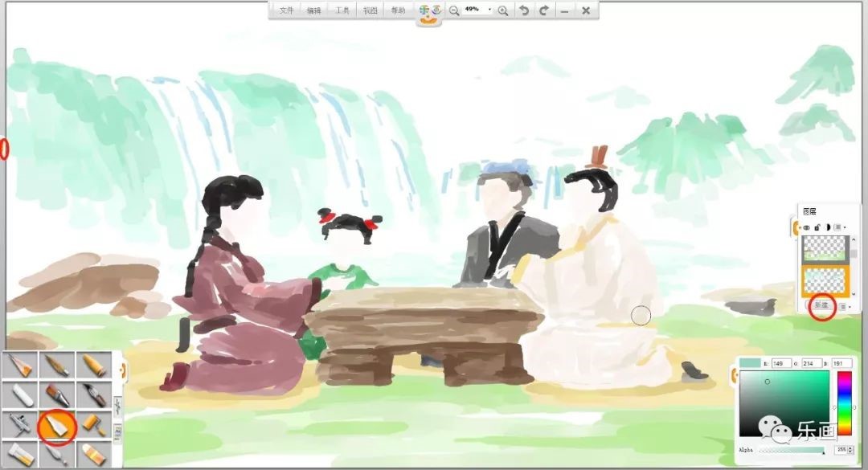Click the zoom out magnifier
The height and width of the screenshot is (470, 868).
click(454, 10)
